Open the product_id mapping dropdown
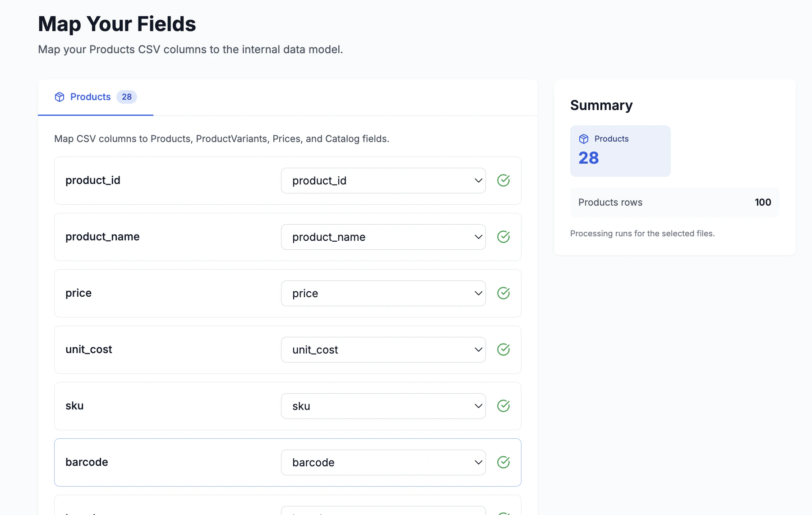 [x=383, y=180]
